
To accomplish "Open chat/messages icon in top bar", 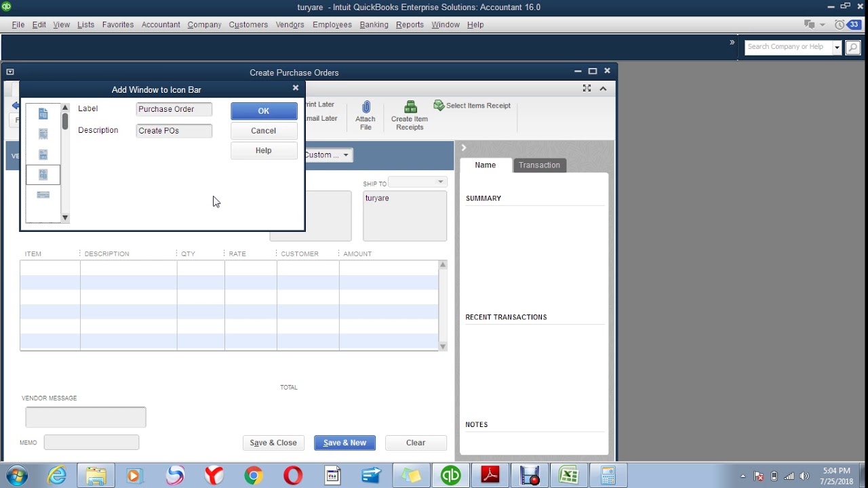I will (x=809, y=24).
